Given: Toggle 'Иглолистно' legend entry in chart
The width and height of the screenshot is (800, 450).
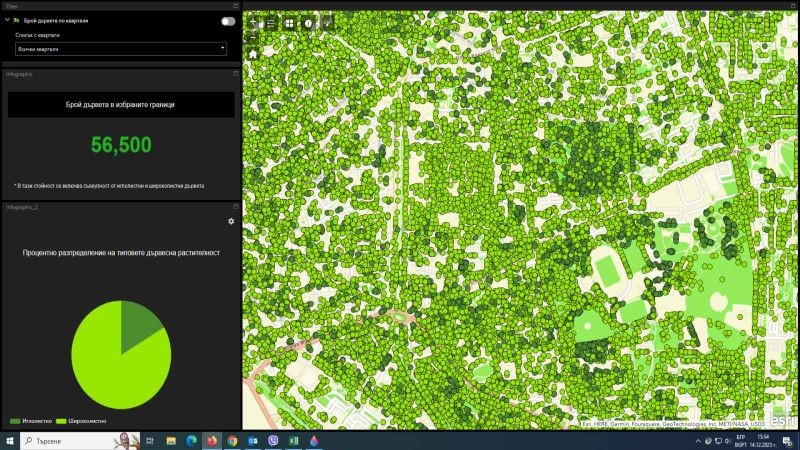Looking at the screenshot, I should point(30,421).
